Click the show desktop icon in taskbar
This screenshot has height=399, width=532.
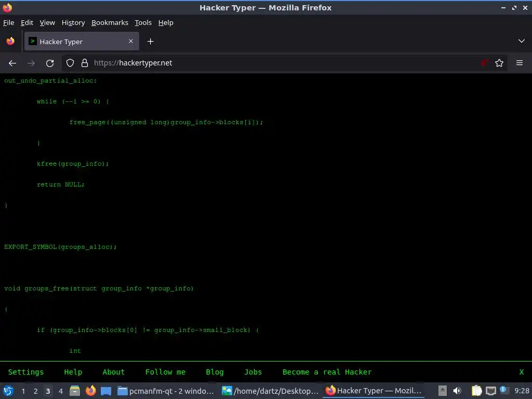[x=106, y=391]
